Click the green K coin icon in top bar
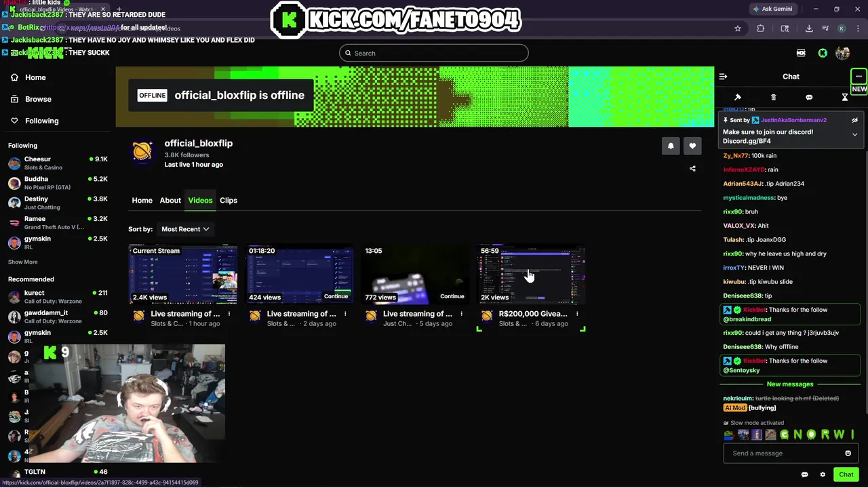This screenshot has height=488, width=868. coord(823,53)
